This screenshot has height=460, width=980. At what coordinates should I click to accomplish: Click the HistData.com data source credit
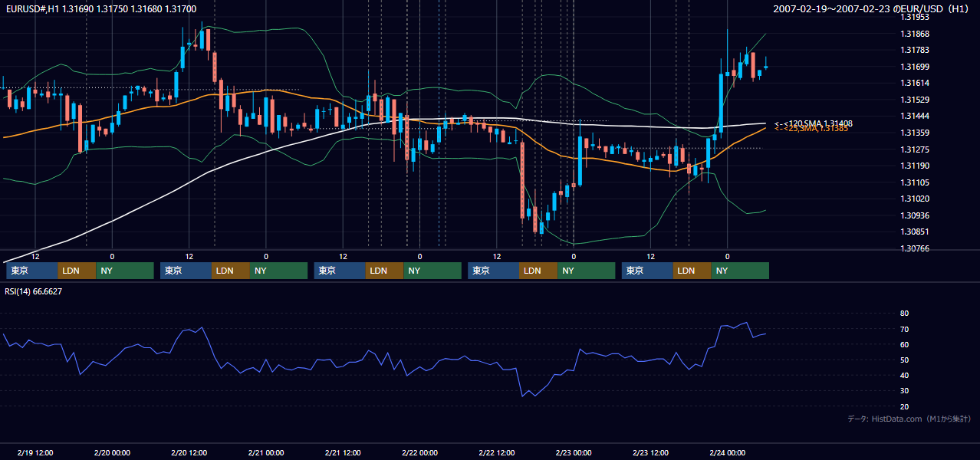click(x=909, y=419)
